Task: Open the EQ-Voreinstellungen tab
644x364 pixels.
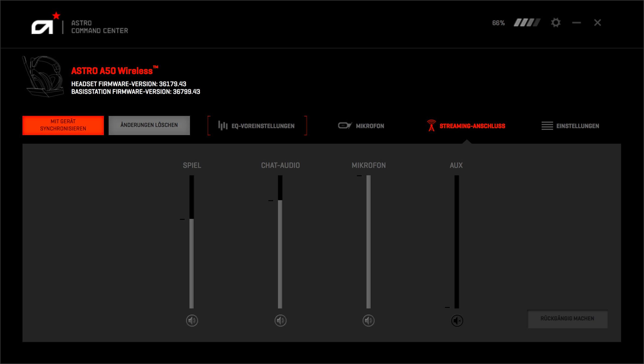Action: (263, 126)
